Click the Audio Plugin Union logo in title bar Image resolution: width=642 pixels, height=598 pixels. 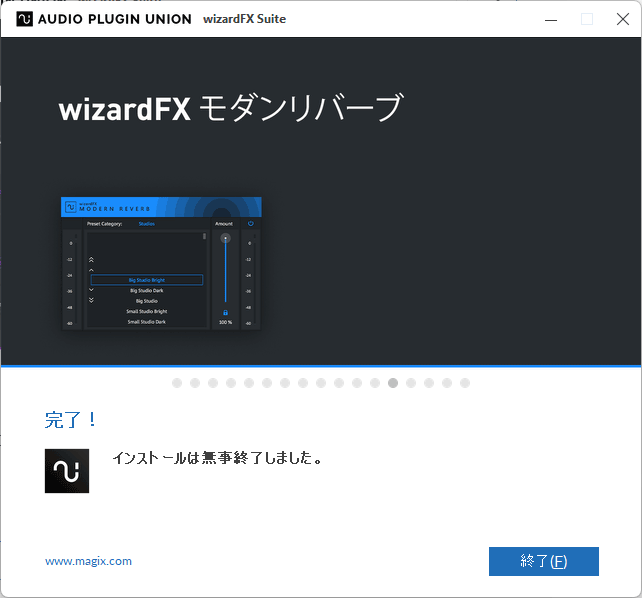coord(25,19)
